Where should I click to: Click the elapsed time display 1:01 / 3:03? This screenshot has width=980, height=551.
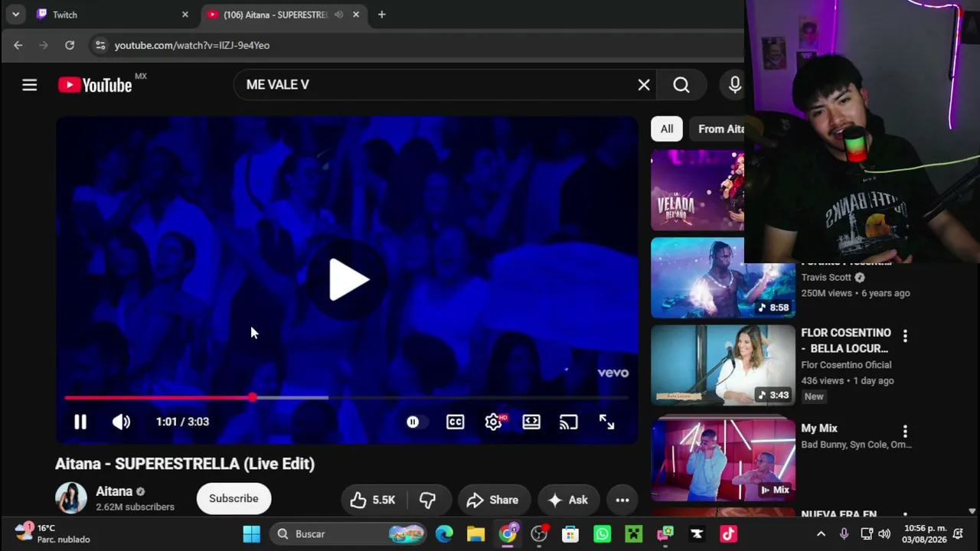point(182,422)
